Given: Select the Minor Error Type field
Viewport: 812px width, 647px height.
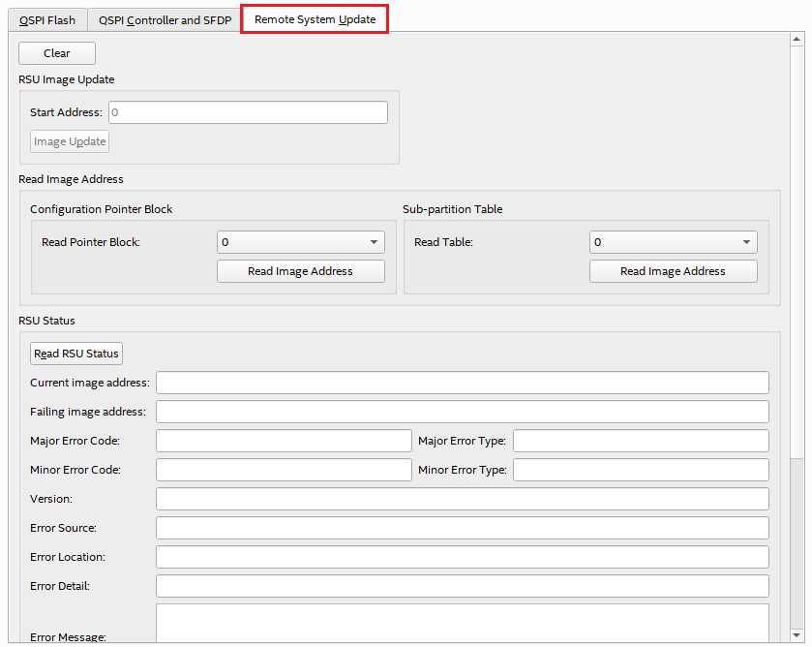Looking at the screenshot, I should click(x=641, y=470).
